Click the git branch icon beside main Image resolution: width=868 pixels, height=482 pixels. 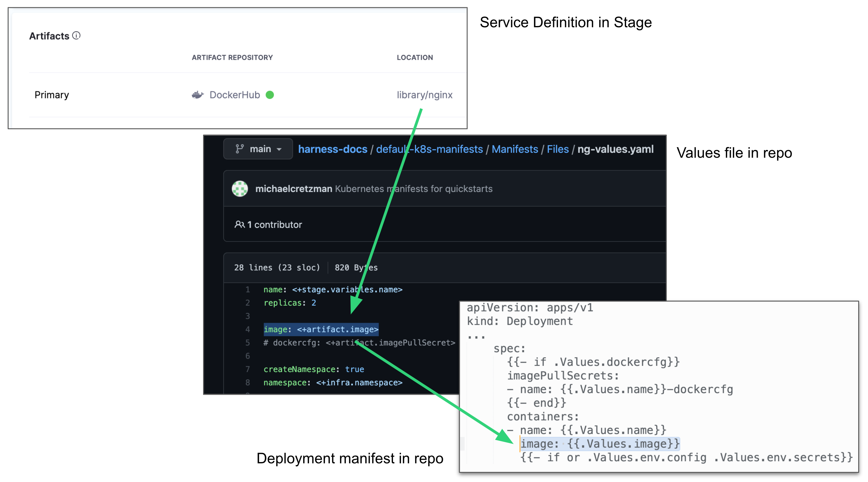[240, 149]
